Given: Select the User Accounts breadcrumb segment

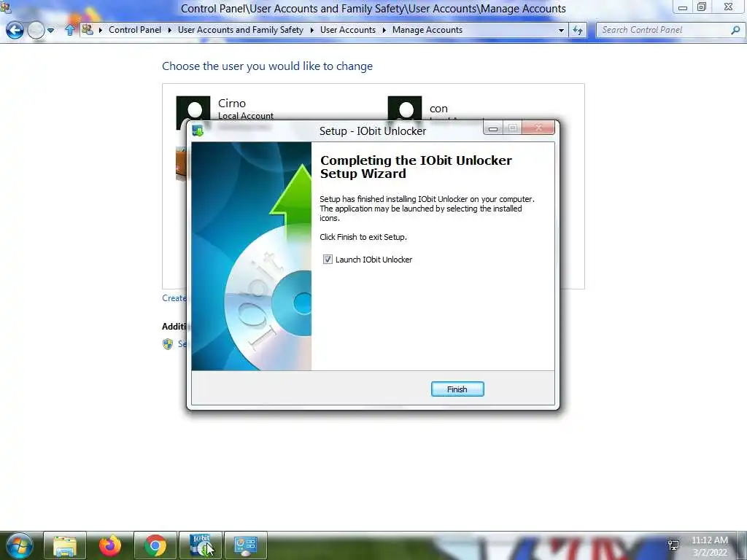Looking at the screenshot, I should (x=348, y=29).
